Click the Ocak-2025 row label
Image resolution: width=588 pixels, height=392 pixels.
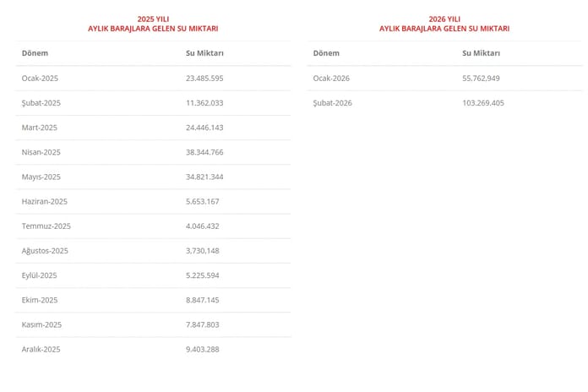40,78
